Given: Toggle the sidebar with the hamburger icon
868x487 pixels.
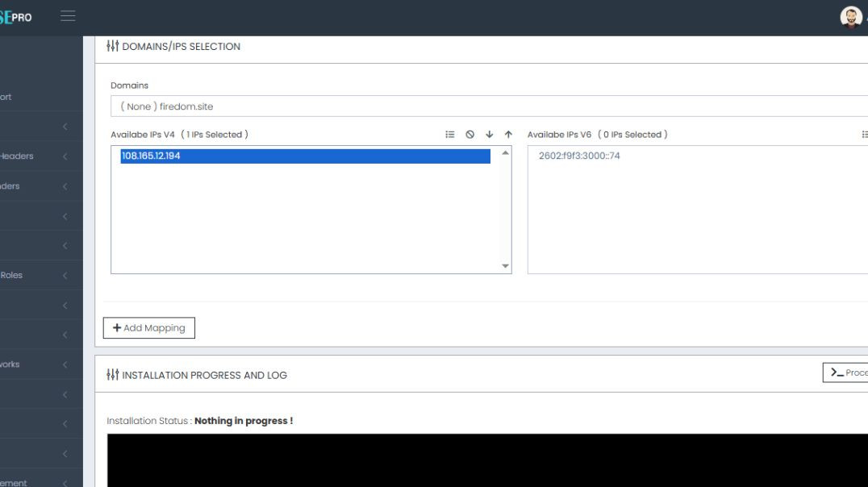Looking at the screenshot, I should click(68, 15).
